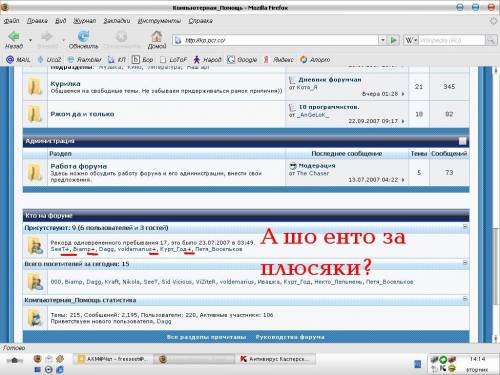Click online user voldemarius+ in Кто на форуме
The image size is (500, 375).
[137, 249]
